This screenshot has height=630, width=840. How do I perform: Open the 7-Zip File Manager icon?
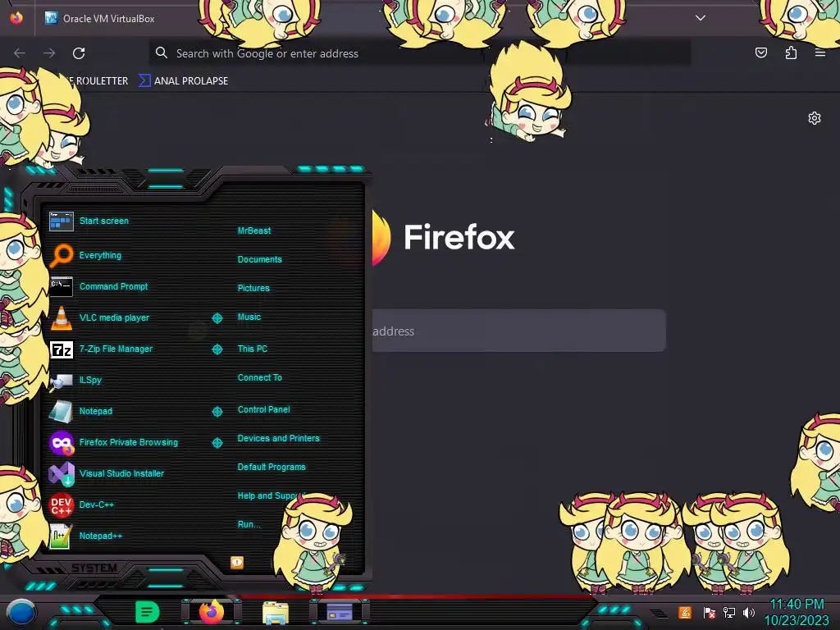(x=61, y=349)
